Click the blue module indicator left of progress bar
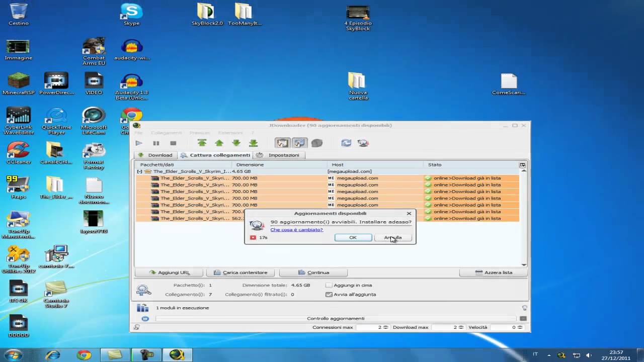 tap(145, 319)
